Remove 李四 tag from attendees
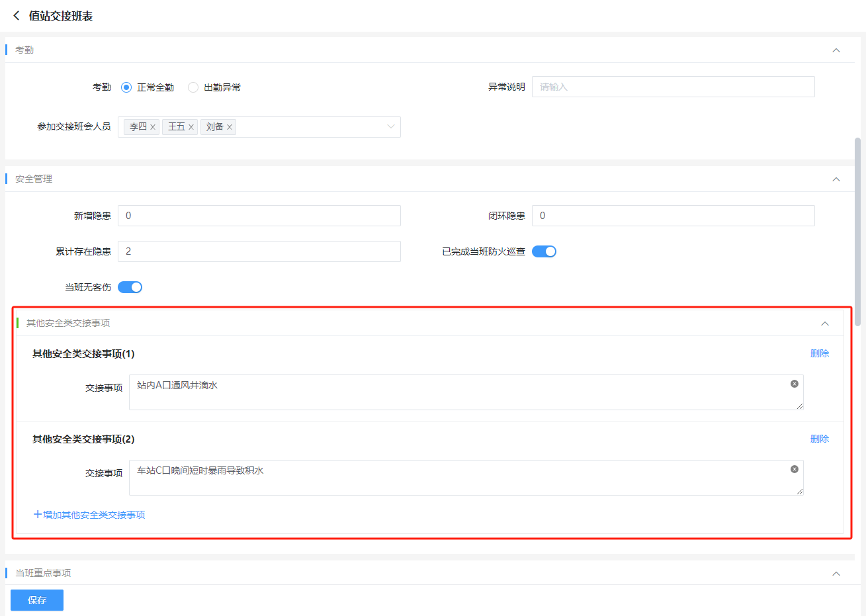This screenshot has height=616, width=866. (x=153, y=127)
